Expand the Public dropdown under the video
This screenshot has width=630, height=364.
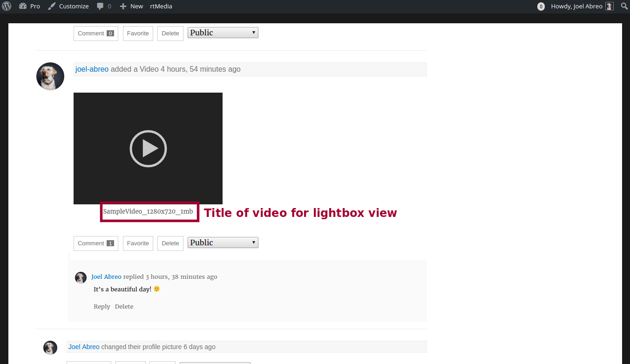pyautogui.click(x=223, y=243)
